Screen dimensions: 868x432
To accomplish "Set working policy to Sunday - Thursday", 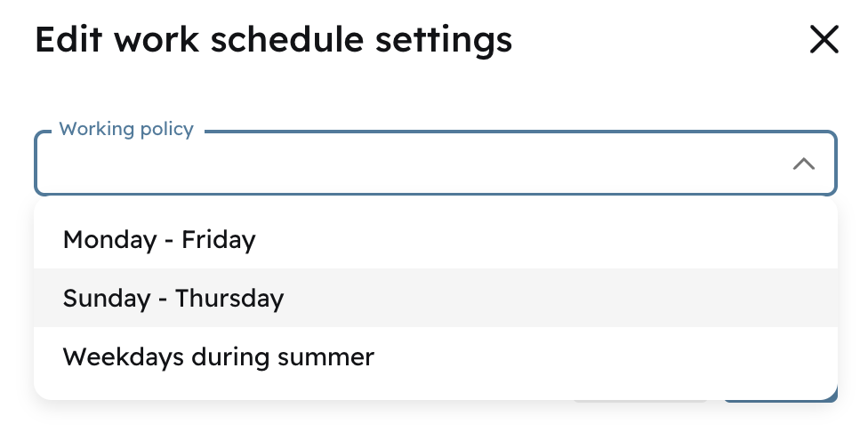I will click(x=173, y=298).
